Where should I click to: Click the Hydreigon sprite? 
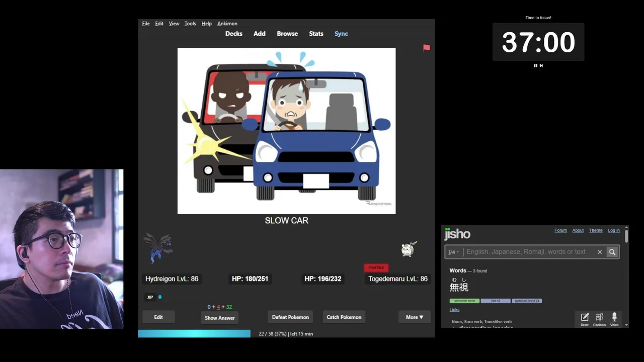click(x=158, y=248)
